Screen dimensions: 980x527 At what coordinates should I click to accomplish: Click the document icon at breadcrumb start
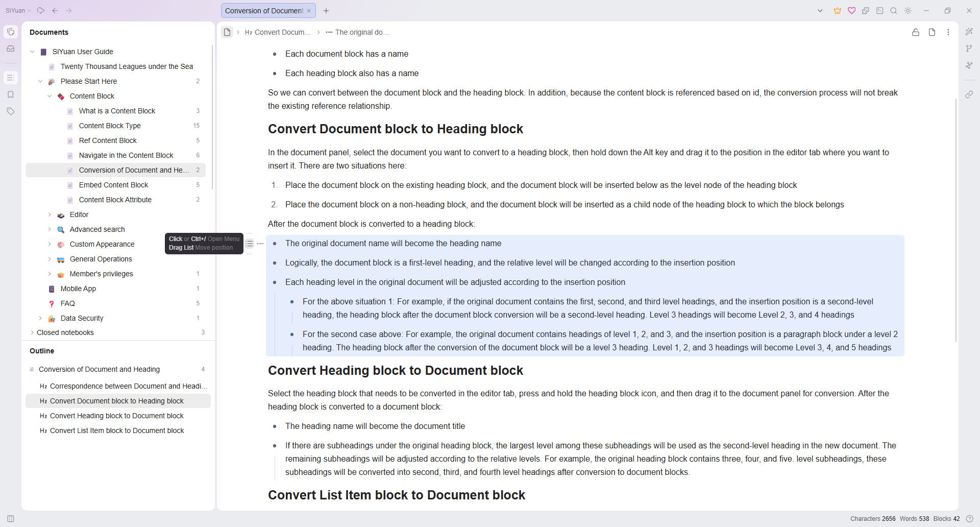click(227, 32)
